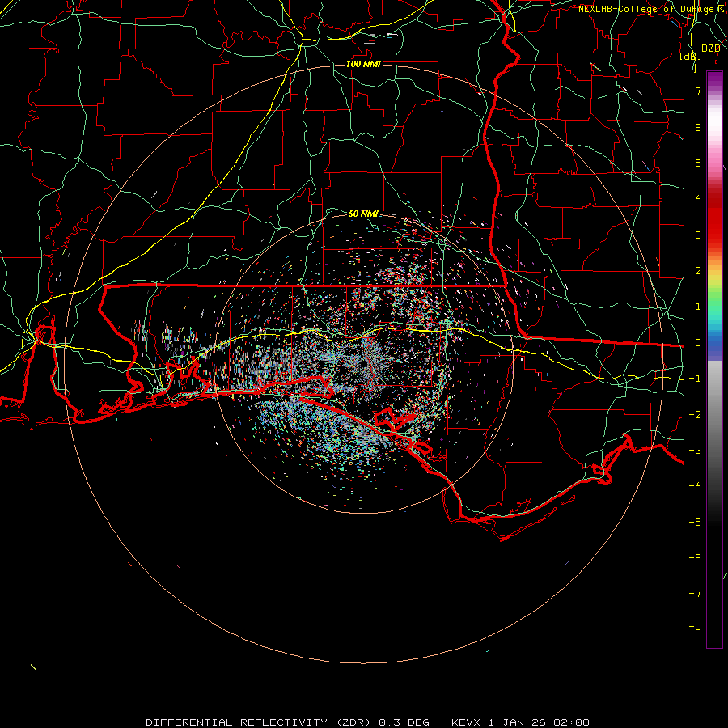Click the "DZD" legend title
This screenshot has height=728, width=728.
711,49
